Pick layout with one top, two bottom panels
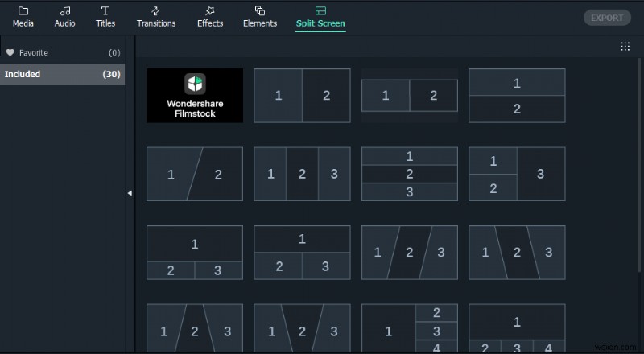 (x=195, y=253)
